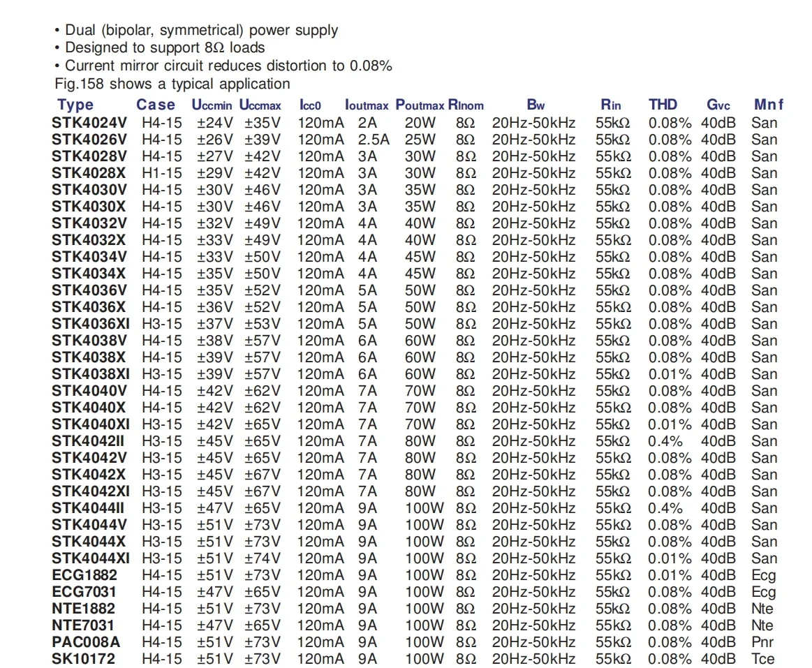Select the STK4036XI type entry
The width and height of the screenshot is (812, 668).
click(x=91, y=324)
